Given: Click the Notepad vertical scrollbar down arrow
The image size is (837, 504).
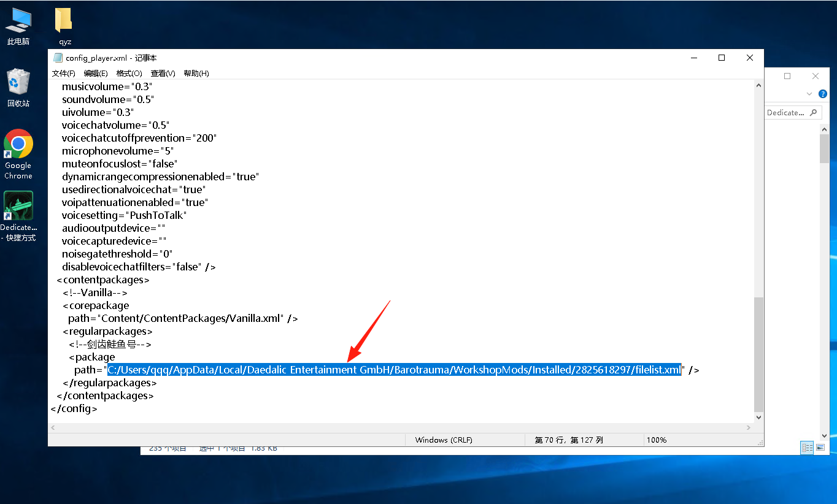Looking at the screenshot, I should point(759,417).
